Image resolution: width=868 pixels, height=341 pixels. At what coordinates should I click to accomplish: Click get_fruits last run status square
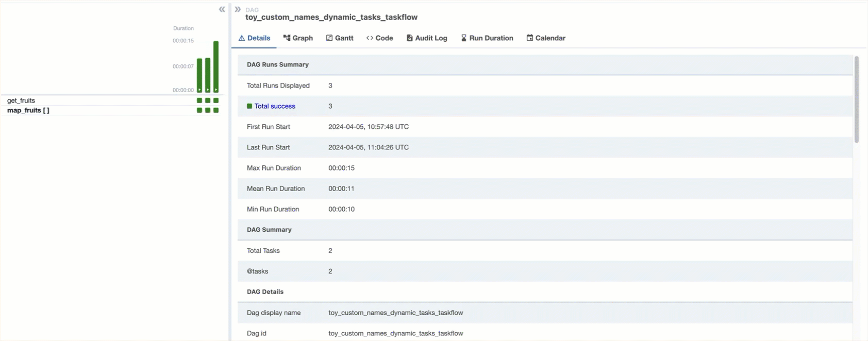216,100
